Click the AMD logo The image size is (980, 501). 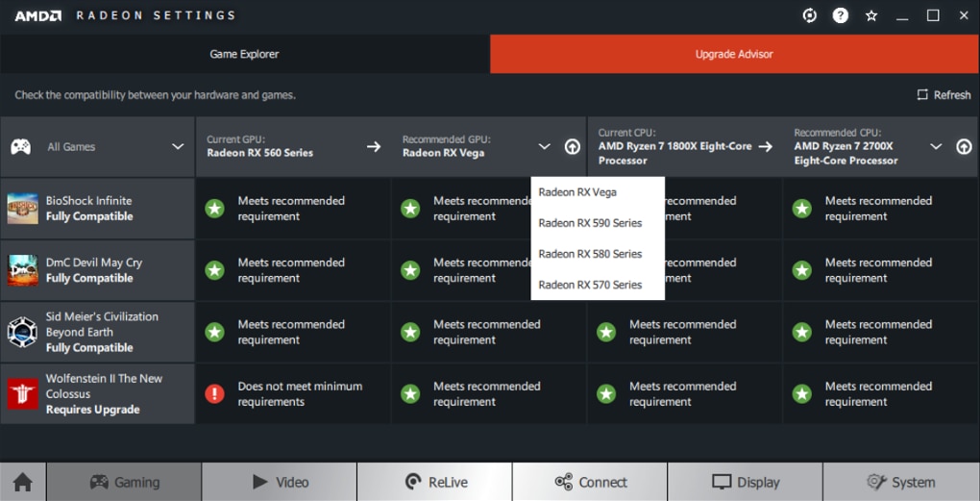tap(38, 15)
